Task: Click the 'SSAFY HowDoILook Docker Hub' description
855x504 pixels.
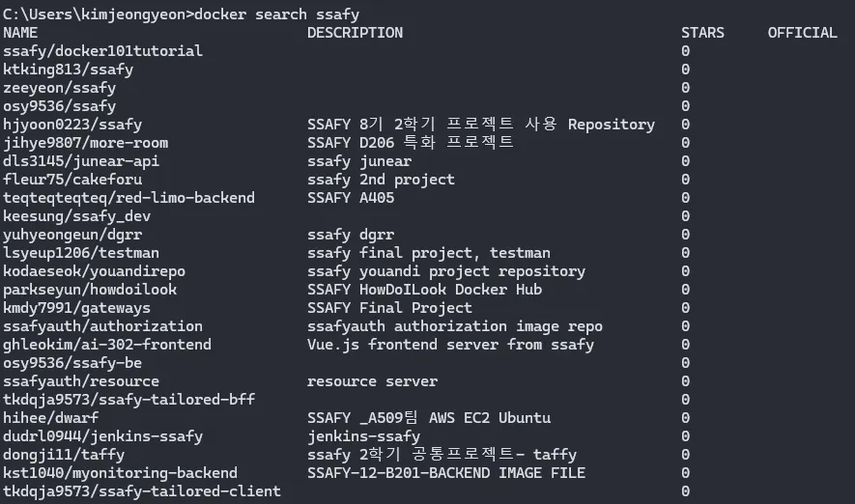Action: click(424, 290)
